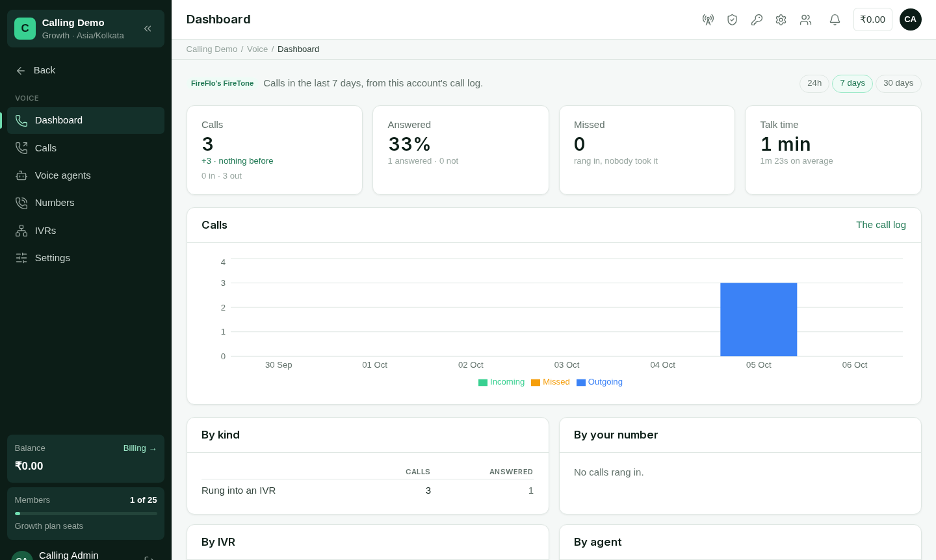Go to Voice in the breadcrumb
This screenshot has width=936, height=560.
[257, 49]
